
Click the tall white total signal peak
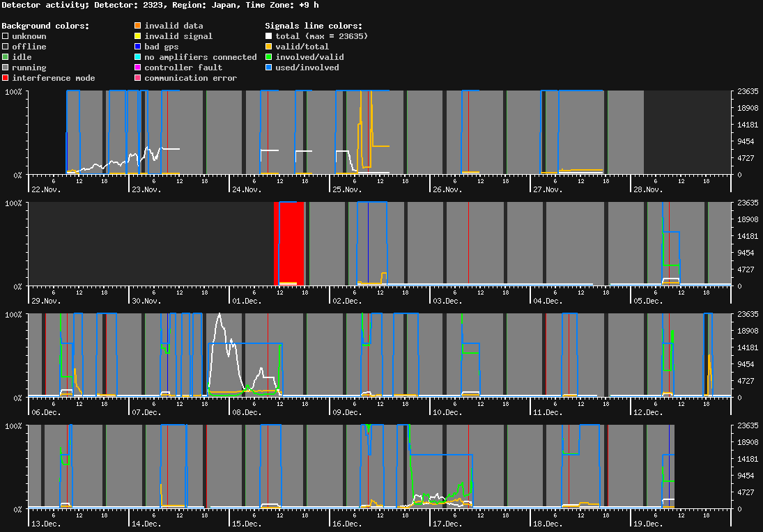coord(220,316)
